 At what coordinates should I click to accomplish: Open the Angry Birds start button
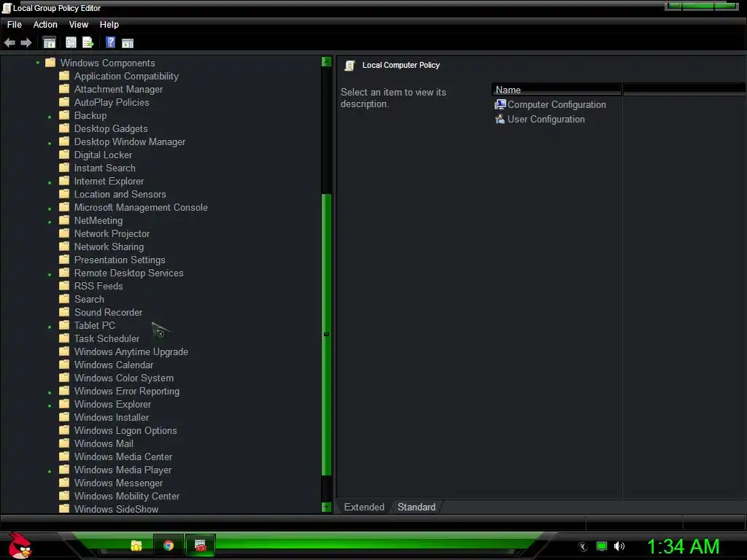pos(20,545)
